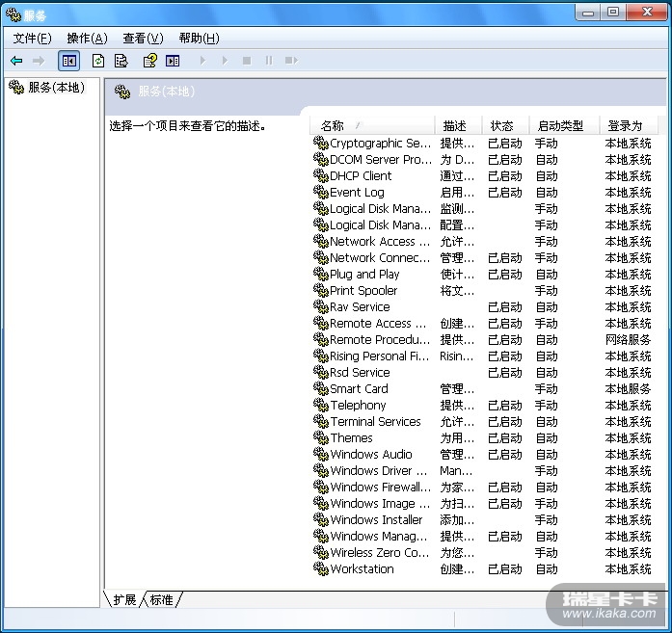The height and width of the screenshot is (633, 672).
Task: Sort by the 启动类型 column header
Action: pyautogui.click(x=564, y=126)
